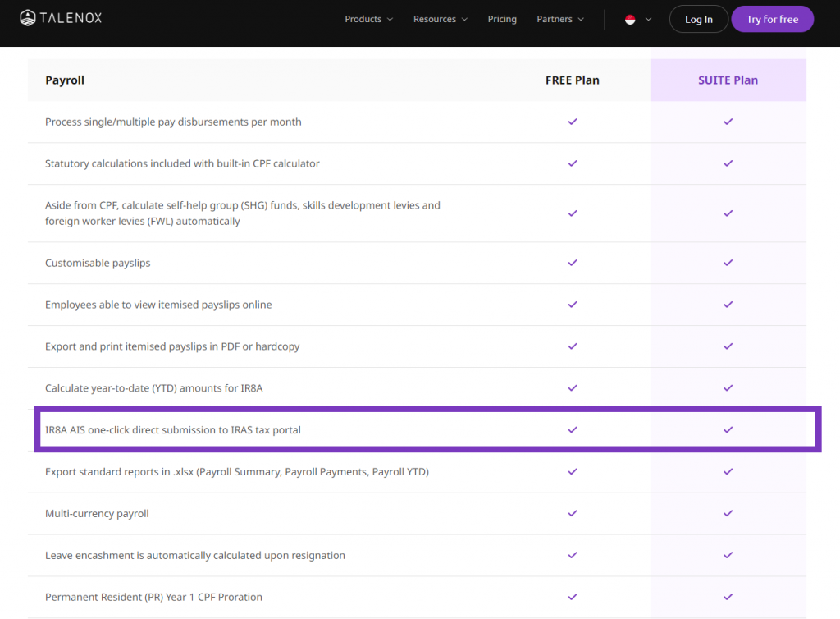Click SUITE Plan checkmark for YTD amounts for IR8A

(728, 388)
